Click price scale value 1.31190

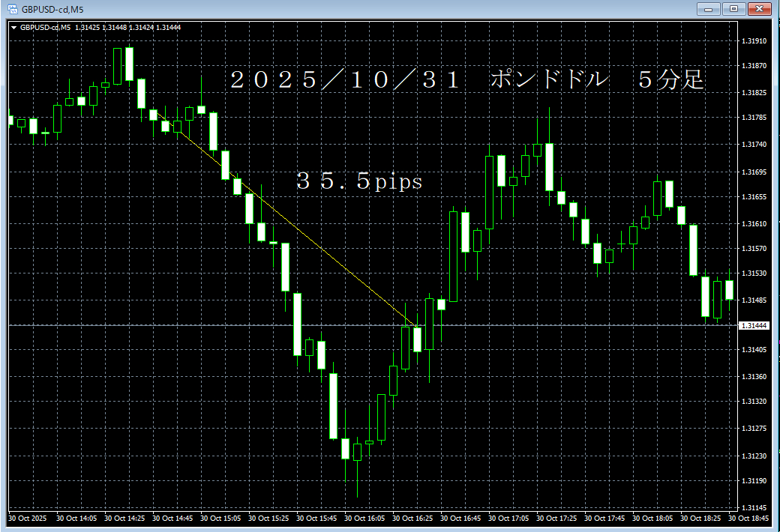pos(754,481)
